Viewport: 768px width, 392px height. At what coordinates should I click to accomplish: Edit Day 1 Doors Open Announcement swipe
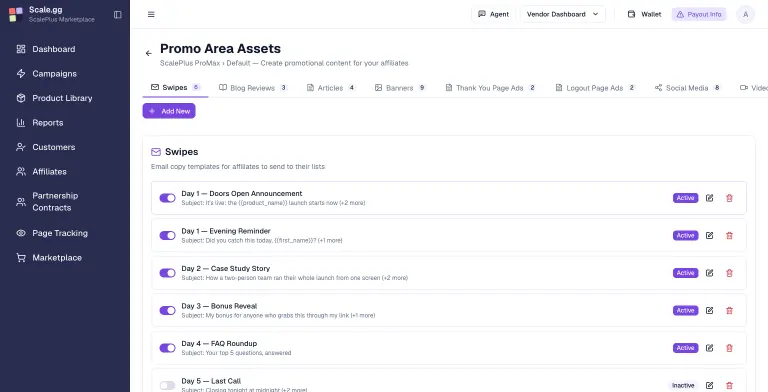[709, 198]
